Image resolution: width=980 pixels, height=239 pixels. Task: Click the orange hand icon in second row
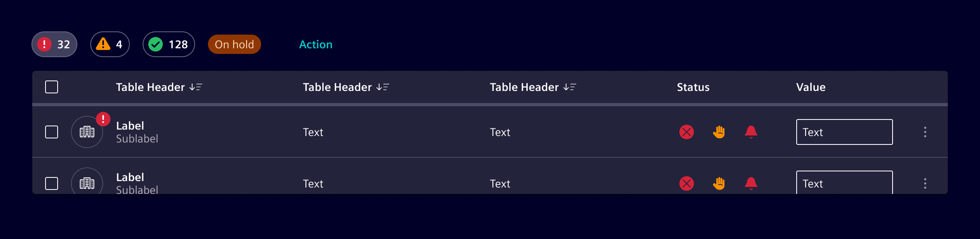pos(719,183)
